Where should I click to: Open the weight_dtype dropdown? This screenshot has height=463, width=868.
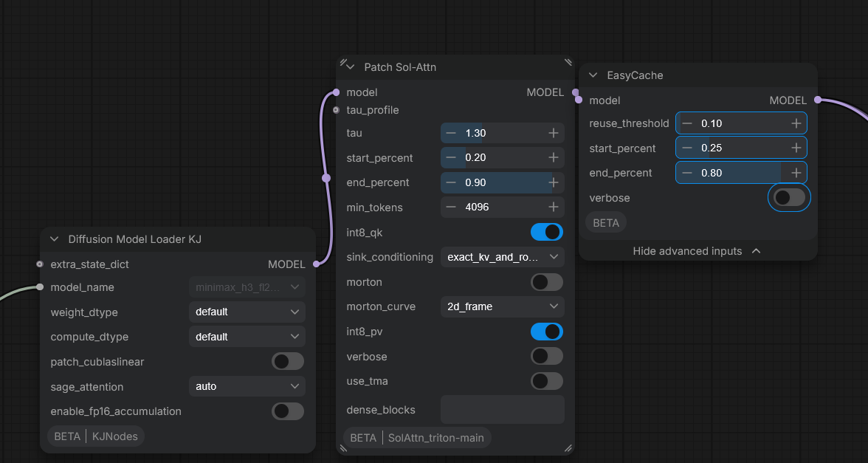click(x=247, y=312)
